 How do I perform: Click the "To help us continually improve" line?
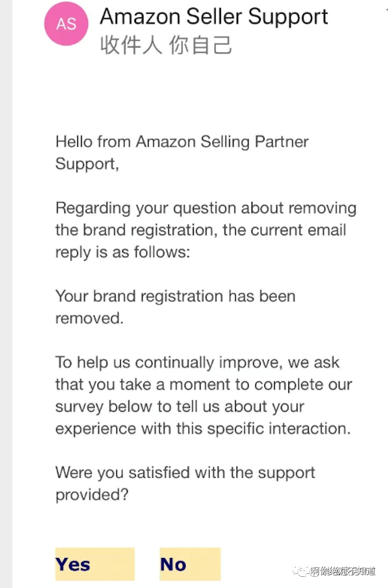click(197, 362)
